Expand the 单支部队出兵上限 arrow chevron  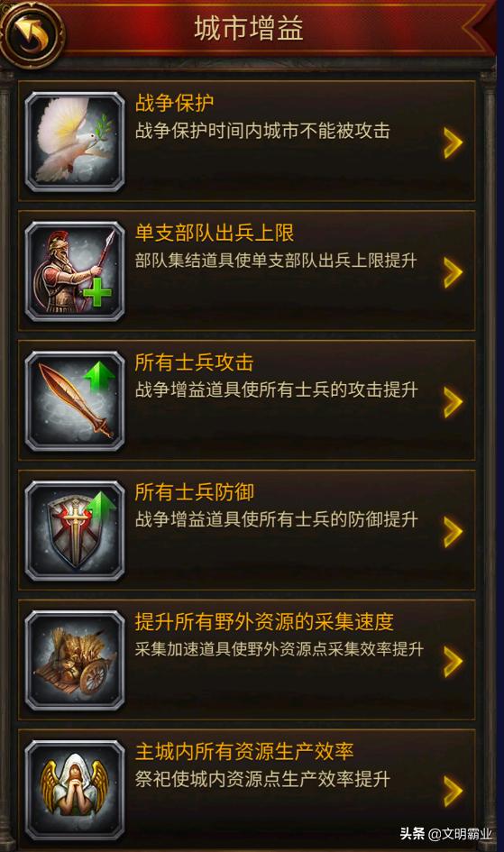[x=453, y=272]
